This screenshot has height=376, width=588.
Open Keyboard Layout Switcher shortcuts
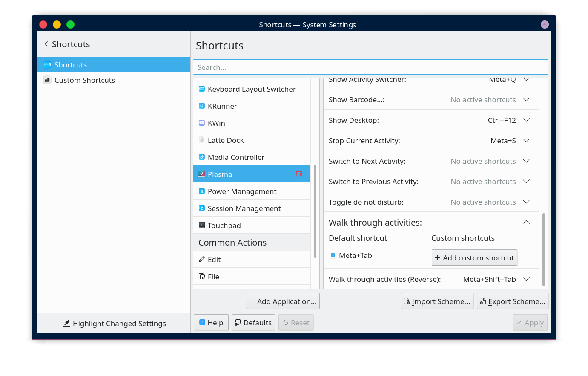click(x=252, y=89)
